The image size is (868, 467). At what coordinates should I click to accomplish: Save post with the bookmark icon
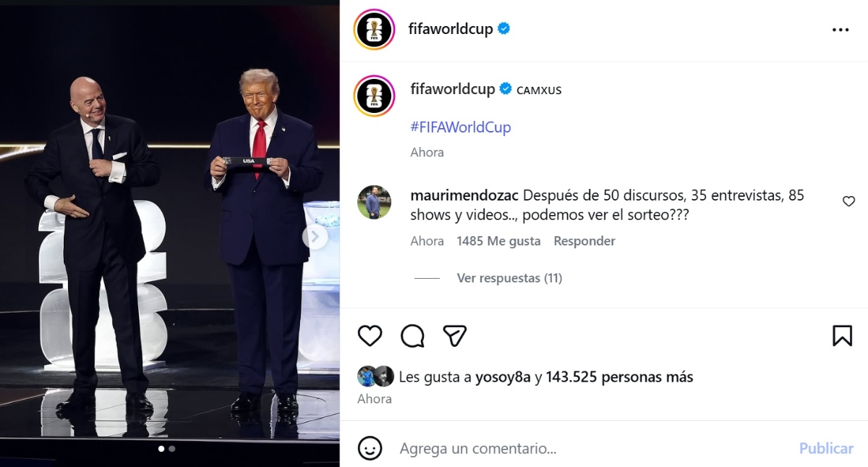tap(842, 336)
